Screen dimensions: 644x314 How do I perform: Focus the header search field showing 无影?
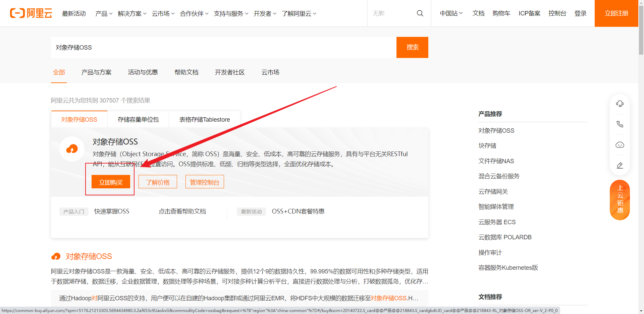[392, 13]
